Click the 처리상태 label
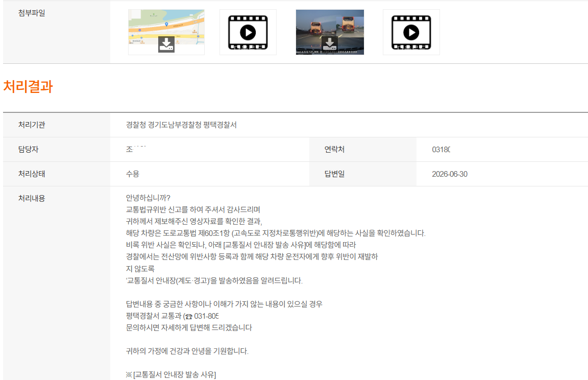Screen dimensions: 588x380 [32, 174]
